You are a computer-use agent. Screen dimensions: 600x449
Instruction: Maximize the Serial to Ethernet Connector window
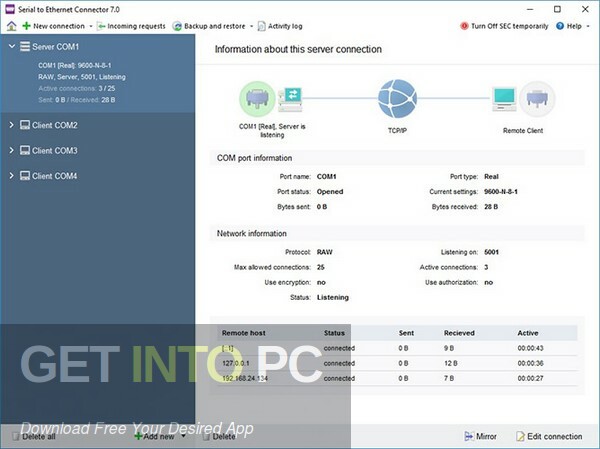[x=557, y=9]
